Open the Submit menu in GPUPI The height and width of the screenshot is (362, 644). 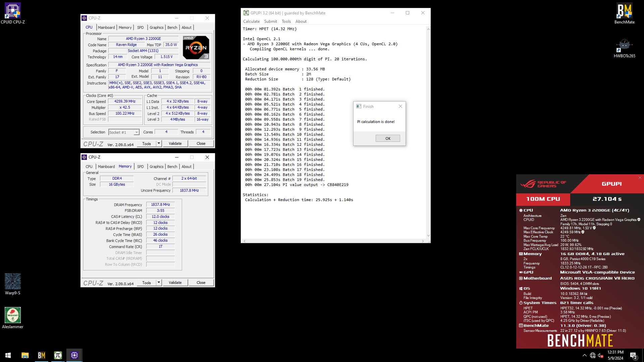(270, 21)
